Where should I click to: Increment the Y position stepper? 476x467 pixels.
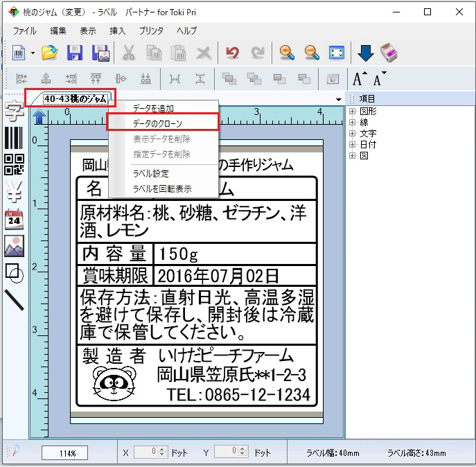242,449
